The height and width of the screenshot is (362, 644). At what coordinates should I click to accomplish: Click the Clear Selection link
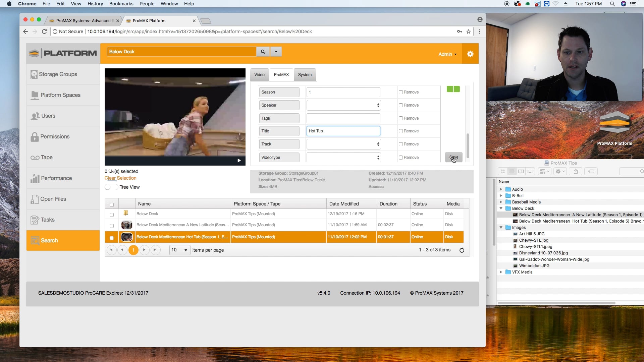tap(120, 178)
